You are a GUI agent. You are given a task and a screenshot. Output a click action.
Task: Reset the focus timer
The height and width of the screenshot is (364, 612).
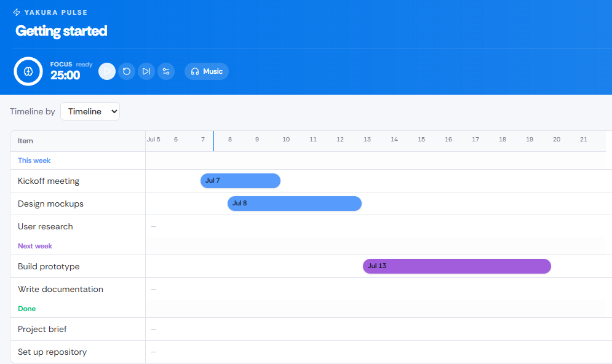click(127, 71)
